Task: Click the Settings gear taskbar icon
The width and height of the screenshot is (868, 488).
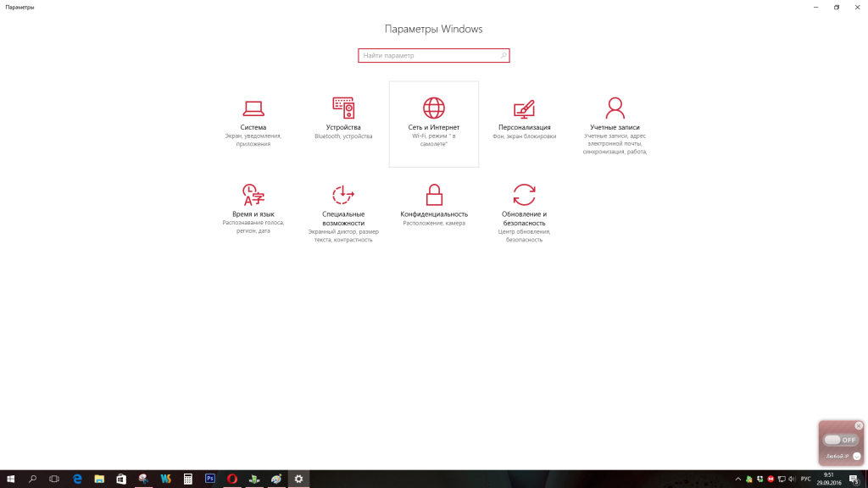Action: click(298, 480)
